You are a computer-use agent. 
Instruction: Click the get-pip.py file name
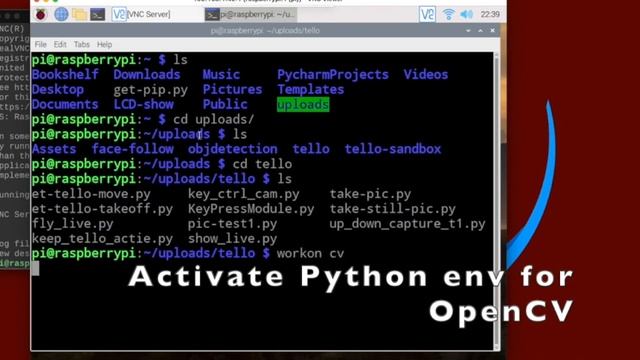pyautogui.click(x=151, y=90)
